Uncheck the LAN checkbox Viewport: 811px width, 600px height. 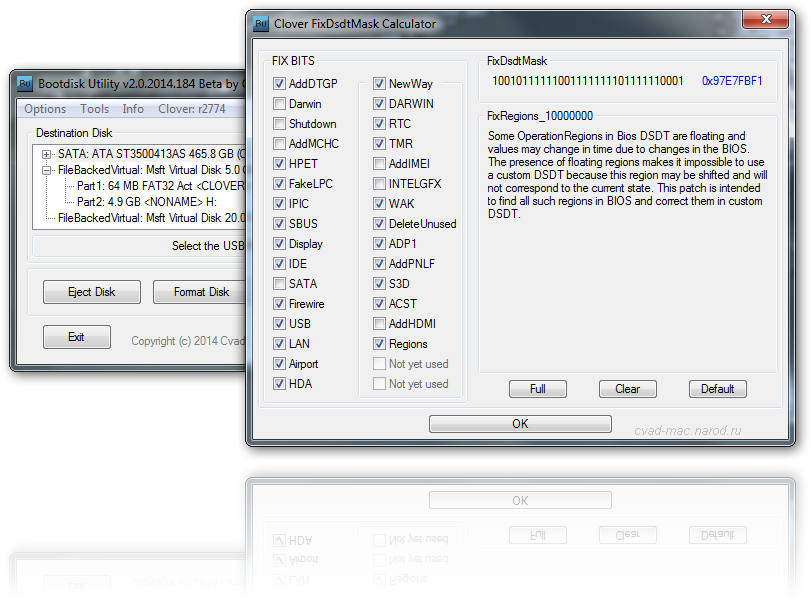pyautogui.click(x=279, y=343)
